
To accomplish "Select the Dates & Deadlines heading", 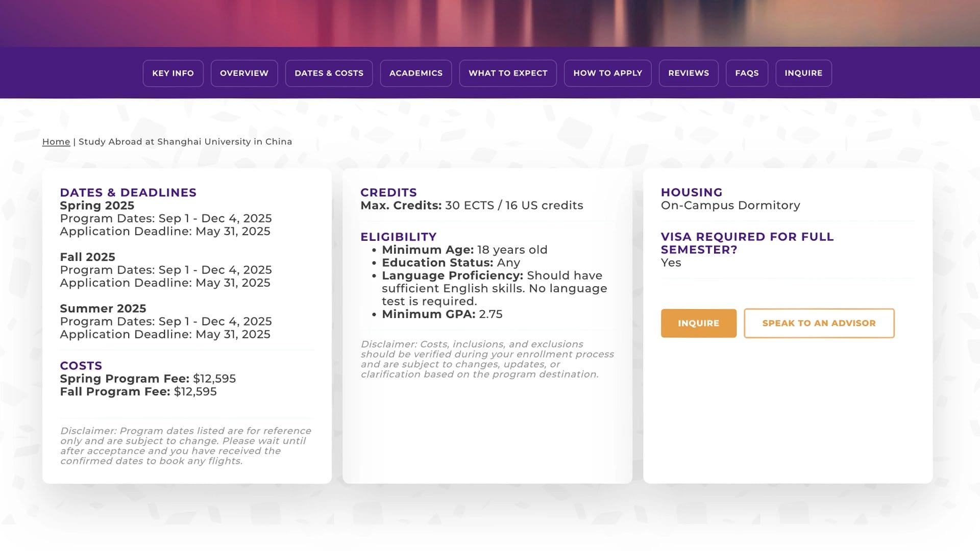I will [x=128, y=192].
